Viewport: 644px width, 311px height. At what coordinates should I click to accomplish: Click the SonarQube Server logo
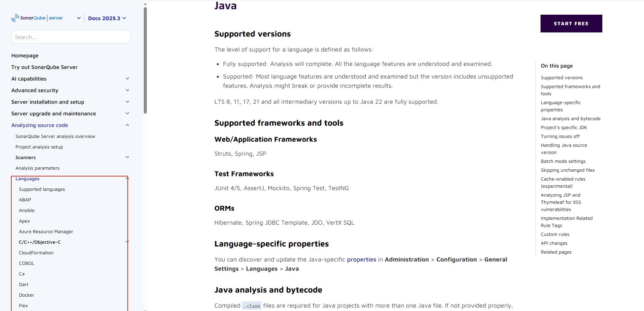pyautogui.click(x=37, y=18)
